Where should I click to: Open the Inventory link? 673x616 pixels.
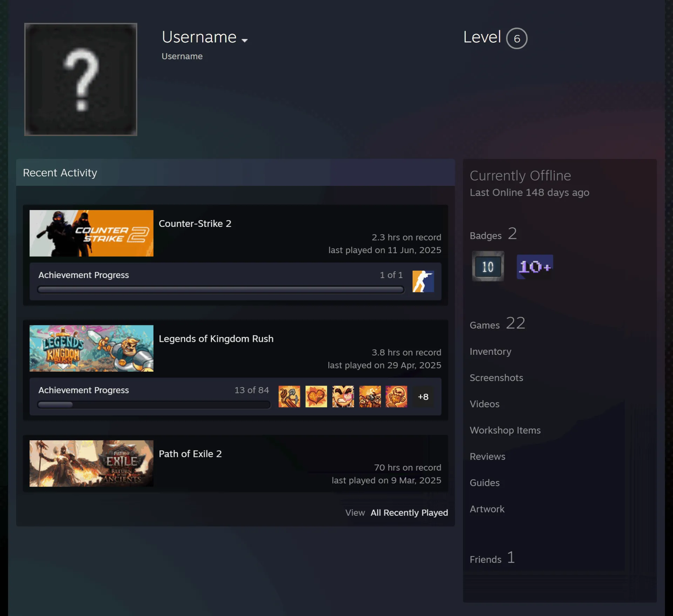[x=490, y=351]
